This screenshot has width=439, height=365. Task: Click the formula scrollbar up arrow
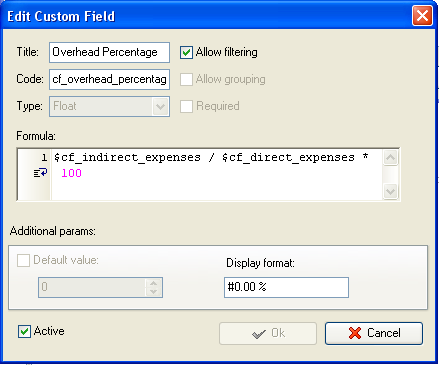(x=390, y=158)
